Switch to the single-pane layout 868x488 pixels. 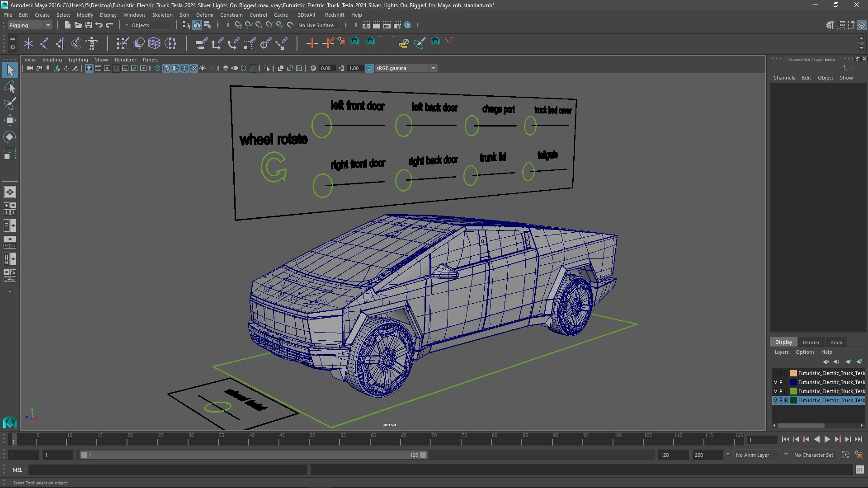pos(10,192)
